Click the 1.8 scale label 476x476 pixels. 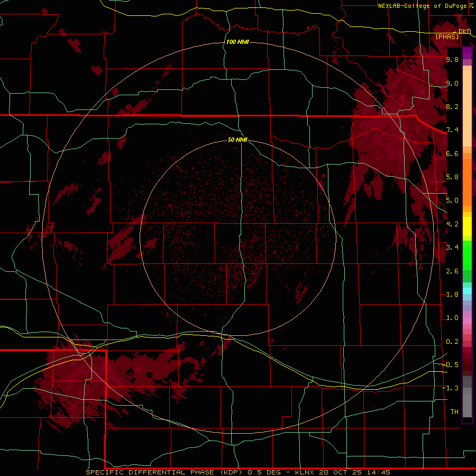pos(452,295)
